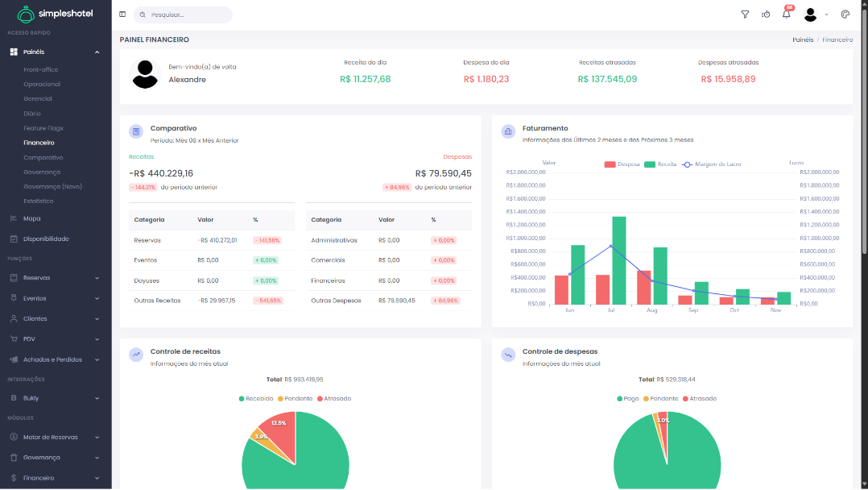The width and height of the screenshot is (868, 490).
Task: Open Front-office panel
Action: click(x=40, y=70)
